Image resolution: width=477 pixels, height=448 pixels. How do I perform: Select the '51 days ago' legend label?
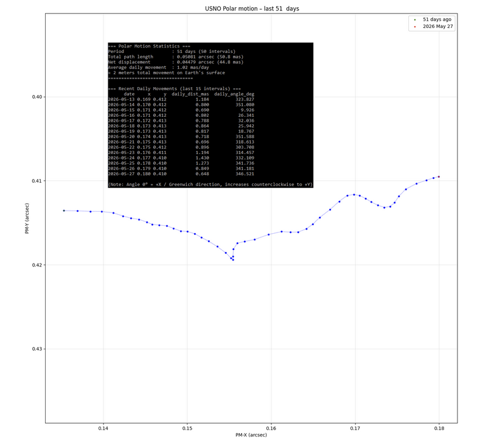point(437,19)
